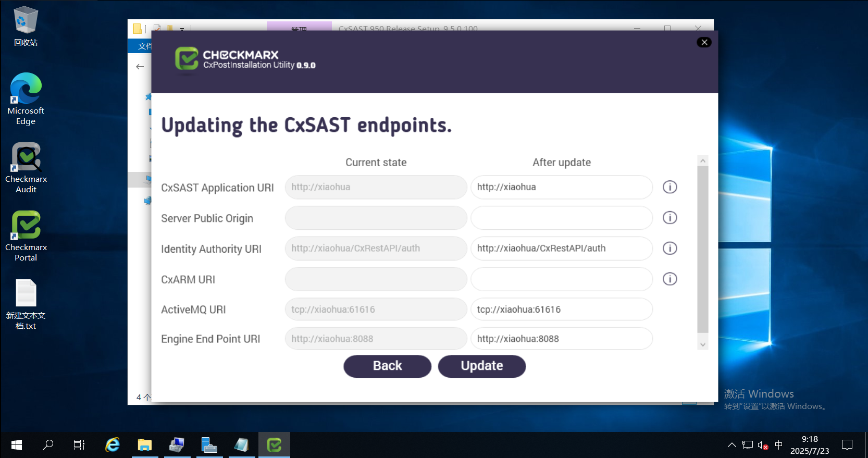This screenshot has width=868, height=458.
Task: Open the Windows Start menu
Action: click(x=16, y=445)
